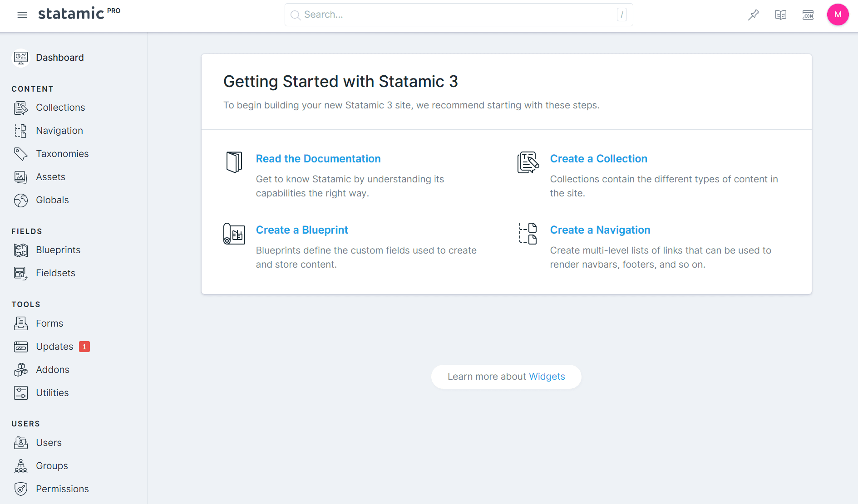The height and width of the screenshot is (504, 858).
Task: Click the Blueprints sidebar icon
Action: pos(21,250)
